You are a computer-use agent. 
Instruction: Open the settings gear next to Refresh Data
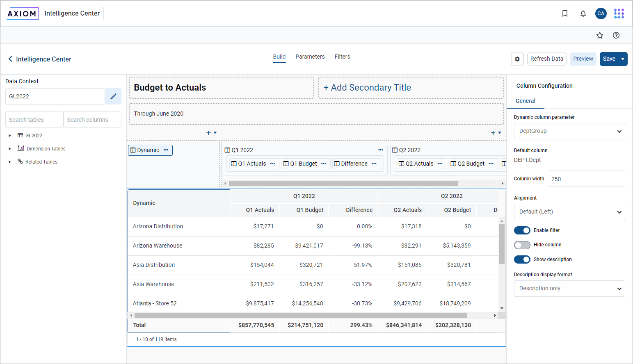pyautogui.click(x=517, y=59)
